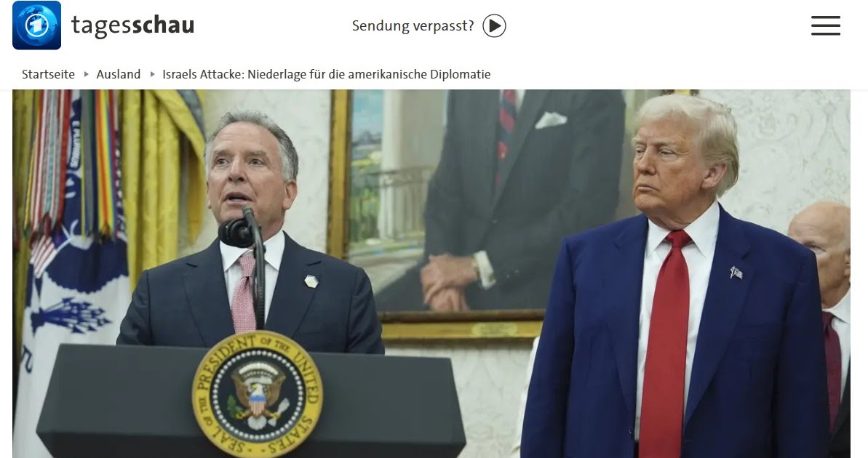
Task: Click the pink patterned tie of the speaker
Action: (x=244, y=292)
